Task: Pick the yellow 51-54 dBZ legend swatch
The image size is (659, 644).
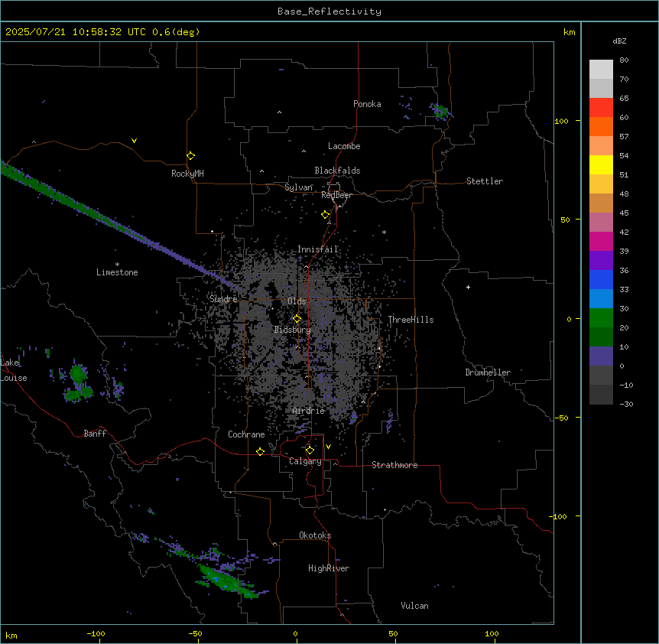Action: tap(601, 164)
